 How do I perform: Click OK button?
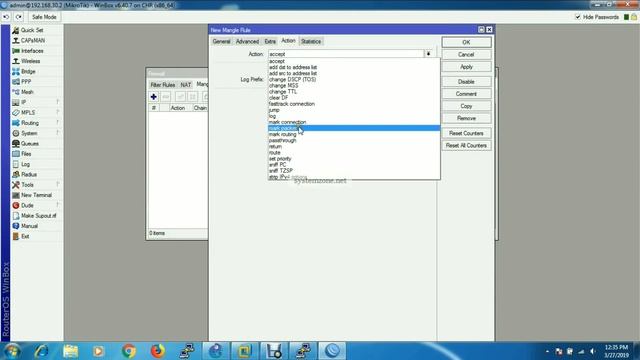pyautogui.click(x=466, y=42)
